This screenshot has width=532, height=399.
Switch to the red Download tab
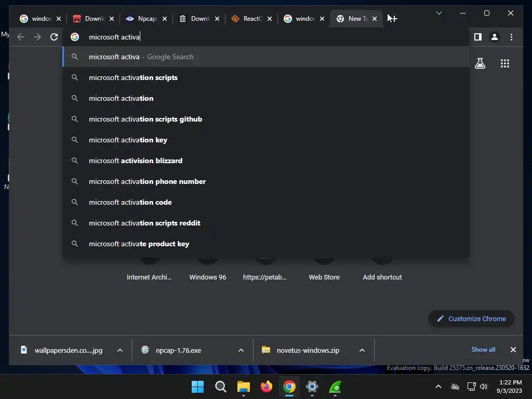[x=89, y=19]
